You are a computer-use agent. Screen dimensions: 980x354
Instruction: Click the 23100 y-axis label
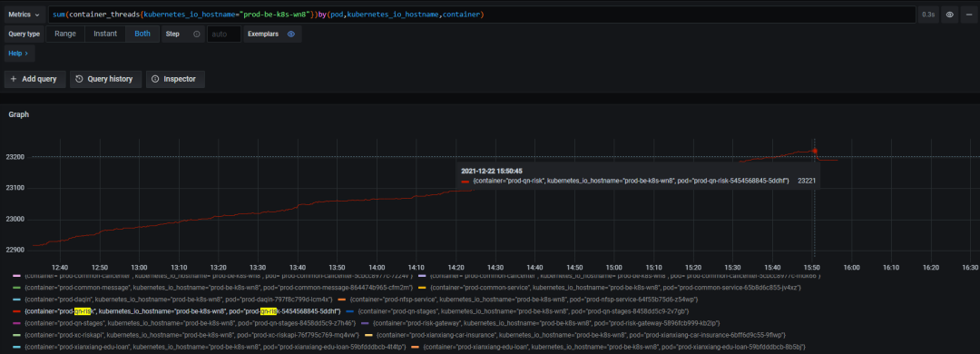click(x=15, y=188)
